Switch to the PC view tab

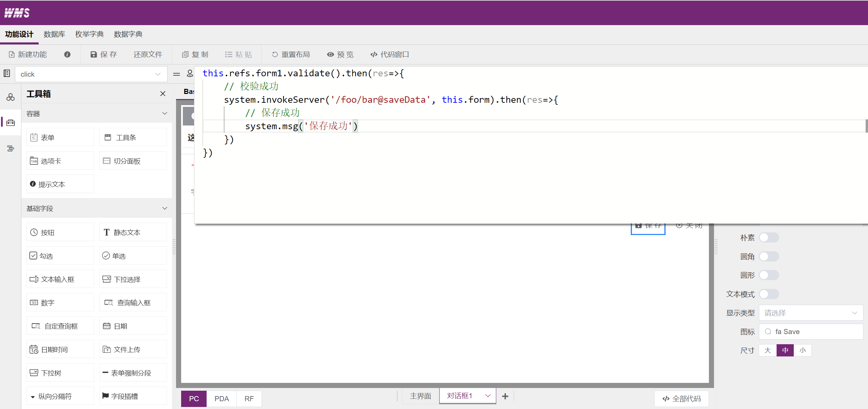(x=194, y=398)
